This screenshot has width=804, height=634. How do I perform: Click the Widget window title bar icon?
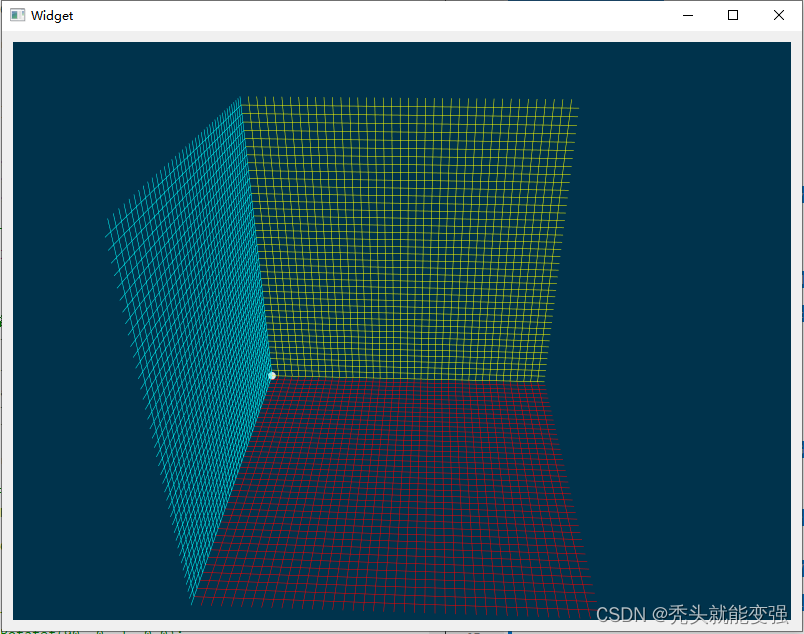(x=17, y=15)
